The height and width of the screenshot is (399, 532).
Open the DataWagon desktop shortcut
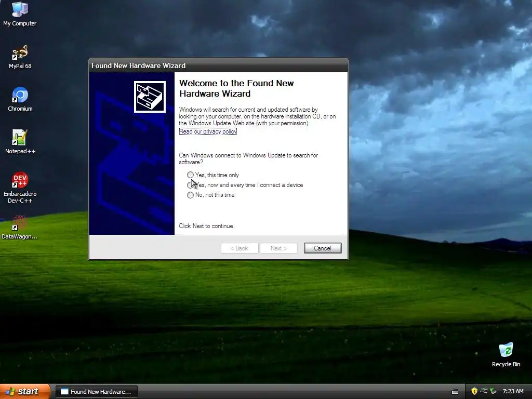click(20, 227)
